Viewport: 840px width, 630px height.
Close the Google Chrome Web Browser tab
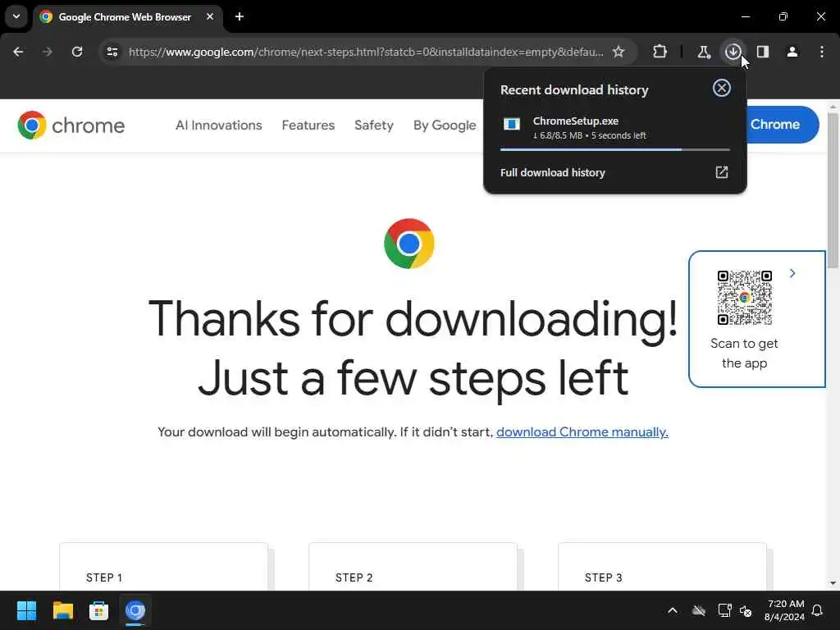coord(210,16)
